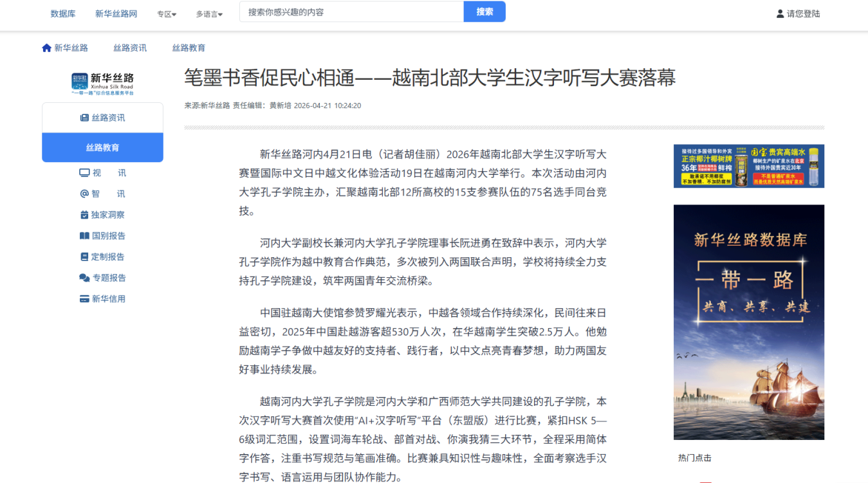This screenshot has width=868, height=483.
Task: Click the calendar icon for 独家洞察
Action: pos(84,215)
